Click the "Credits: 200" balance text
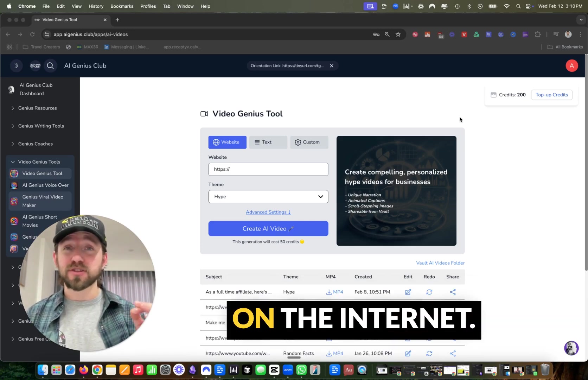 pyautogui.click(x=512, y=95)
